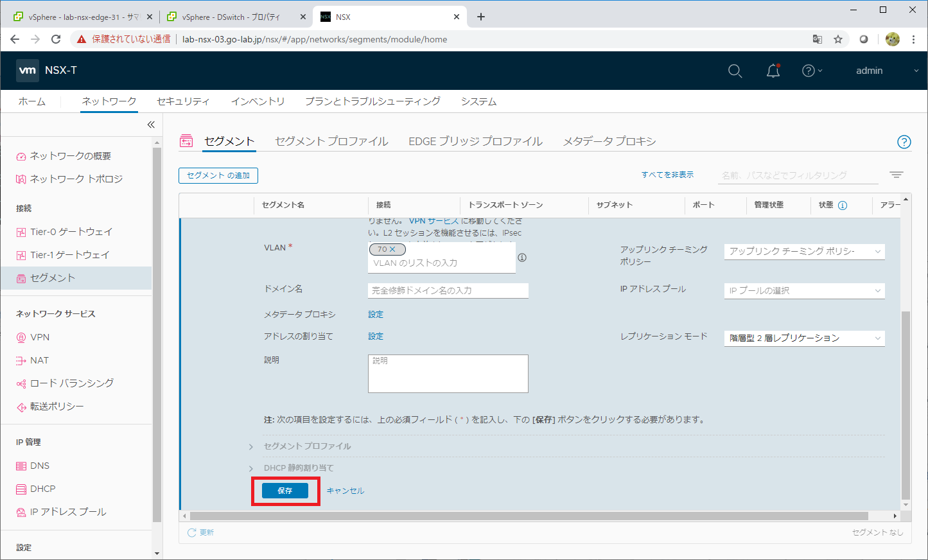The width and height of the screenshot is (928, 560).
Task: Click the 説明 text area
Action: [x=448, y=374]
